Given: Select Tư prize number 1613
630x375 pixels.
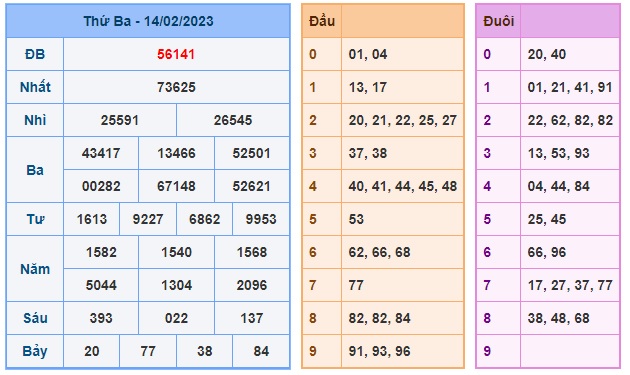Looking at the screenshot, I should click(x=92, y=219).
